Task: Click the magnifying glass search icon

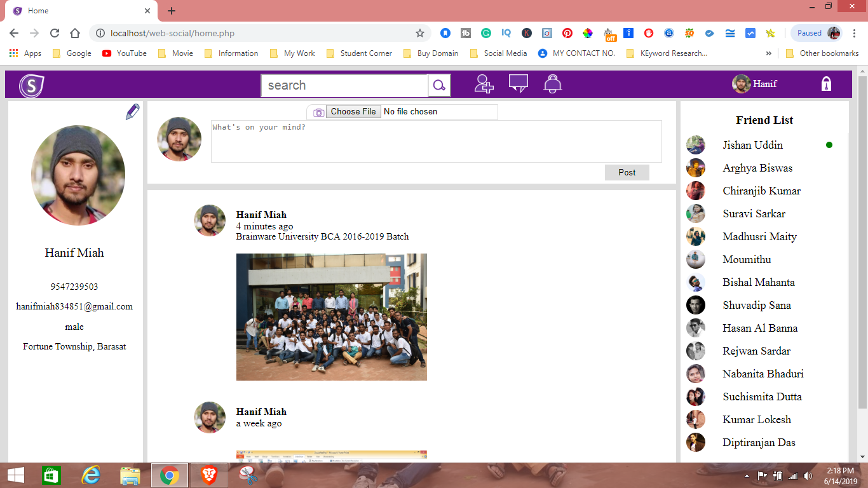Action: tap(439, 85)
